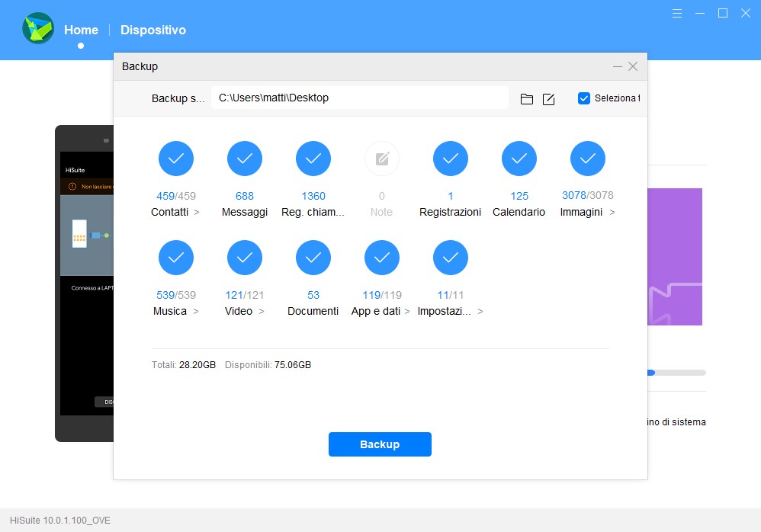Click the disabled Note icon
The image size is (761, 532).
coord(382,159)
